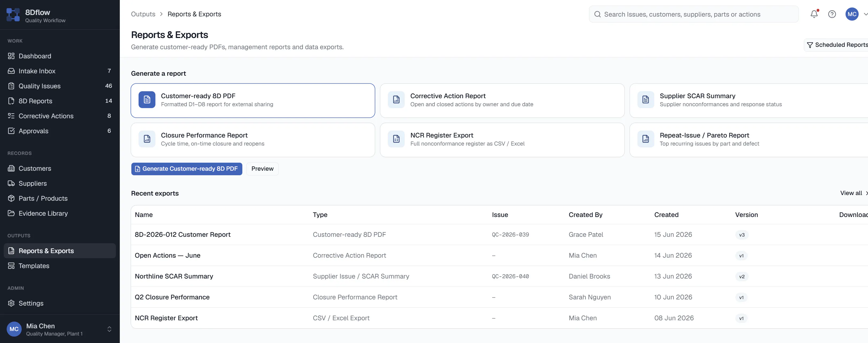Image resolution: width=868 pixels, height=343 pixels.
Task: Click the Suppliers truck icon
Action: pos(11,183)
